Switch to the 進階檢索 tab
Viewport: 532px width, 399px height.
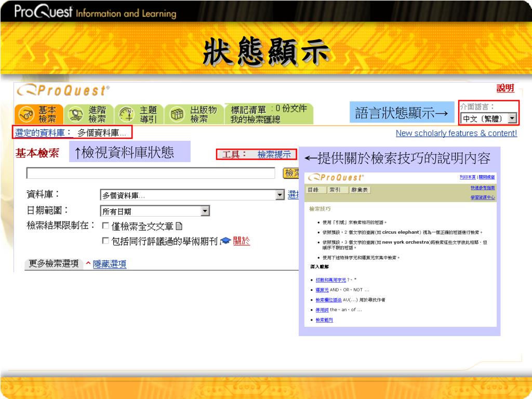coord(89,114)
